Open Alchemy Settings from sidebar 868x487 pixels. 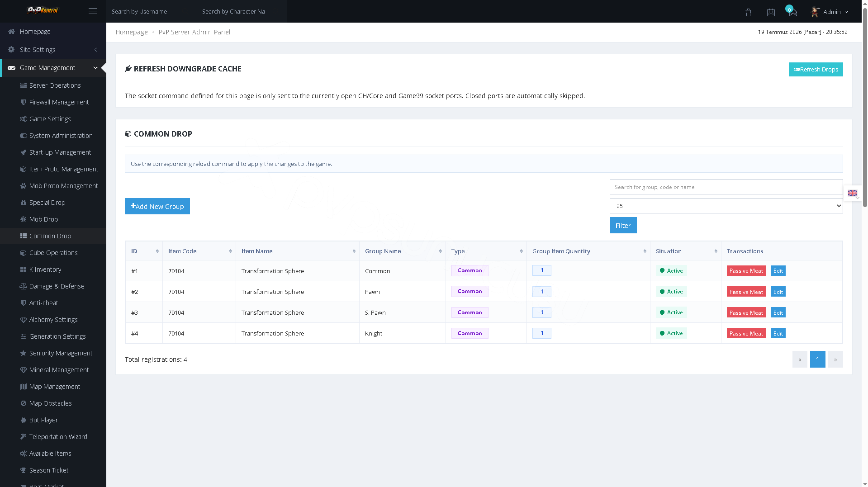[53, 320]
